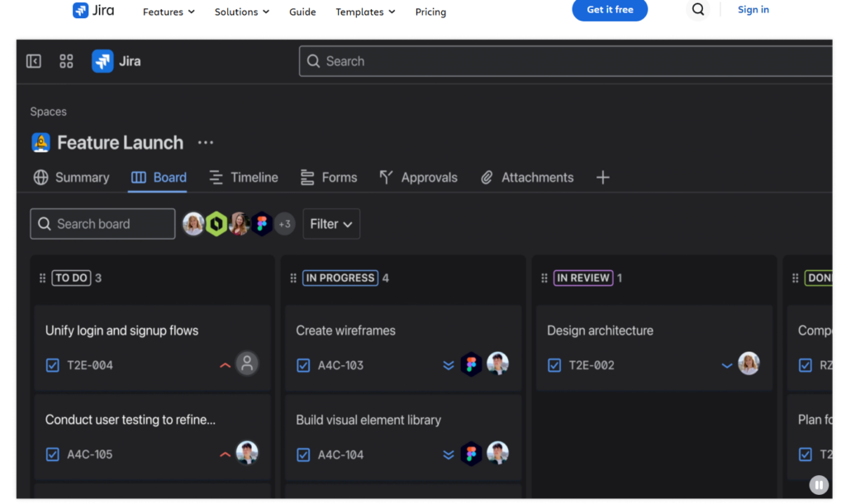Show the +3 additional members avatar
Screen dimensions: 846x504
pyautogui.click(x=285, y=224)
